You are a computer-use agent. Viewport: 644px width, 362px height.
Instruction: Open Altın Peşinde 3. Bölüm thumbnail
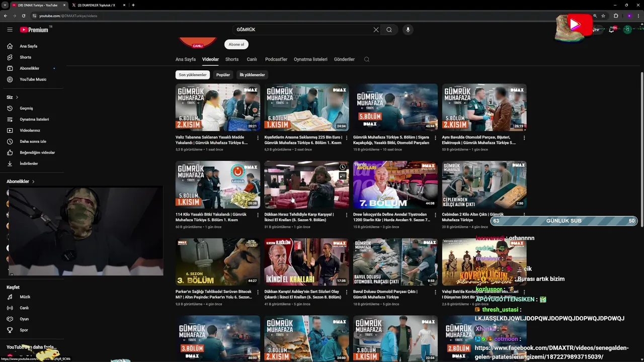[x=218, y=262]
